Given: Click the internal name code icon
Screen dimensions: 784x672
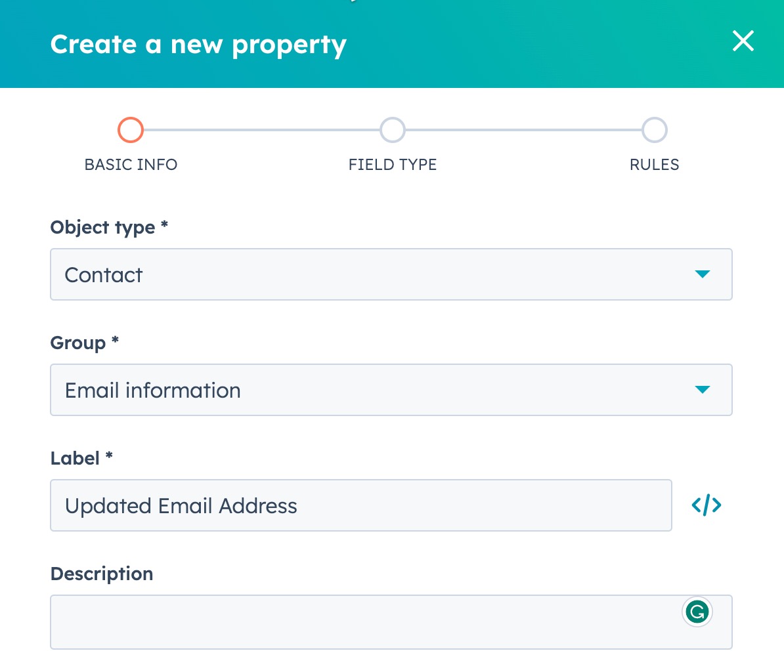Looking at the screenshot, I should point(707,505).
